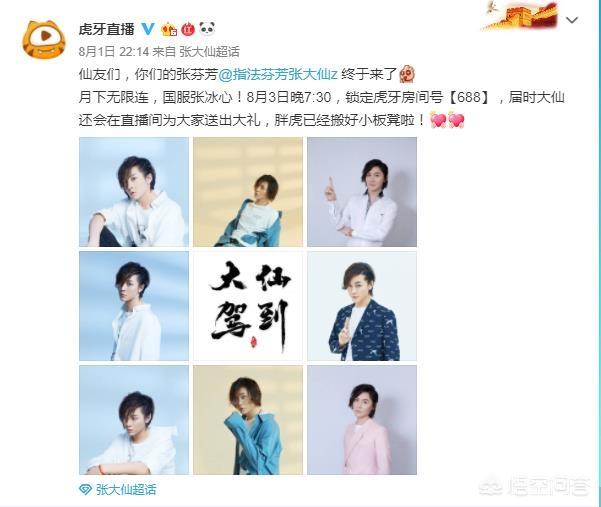The height and width of the screenshot is (507, 601).
Task: View seated blue jacket photo on beige
Action: click(x=248, y=192)
